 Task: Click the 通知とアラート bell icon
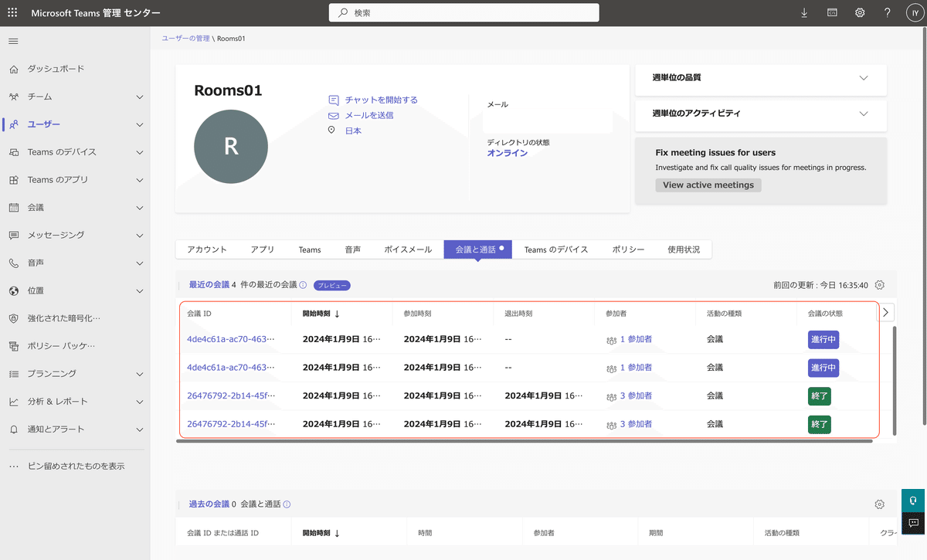tap(13, 429)
